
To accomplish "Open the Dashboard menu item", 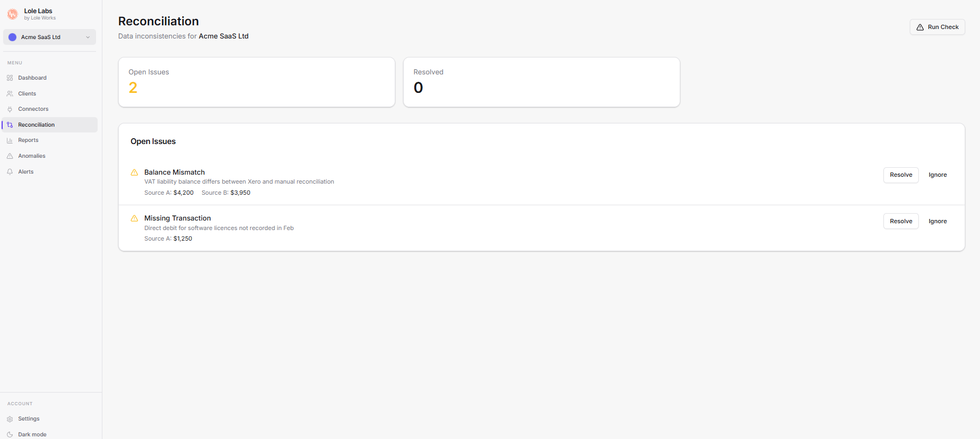I will [50, 78].
